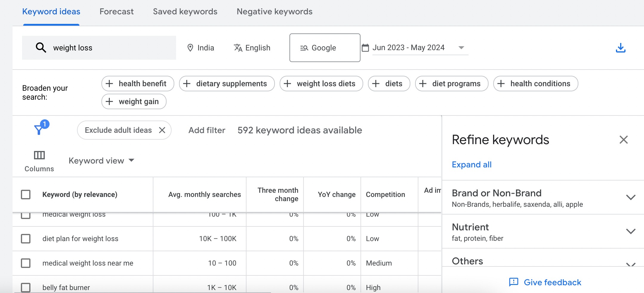Click the download keyword ideas icon
The width and height of the screenshot is (644, 293).
pyautogui.click(x=621, y=48)
